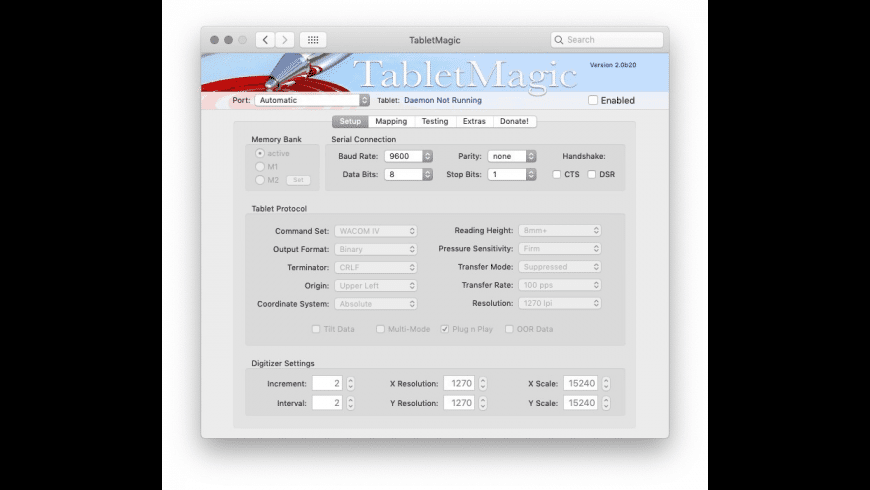Toggle the Enabled checkbox
The image size is (870, 490).
click(x=593, y=100)
